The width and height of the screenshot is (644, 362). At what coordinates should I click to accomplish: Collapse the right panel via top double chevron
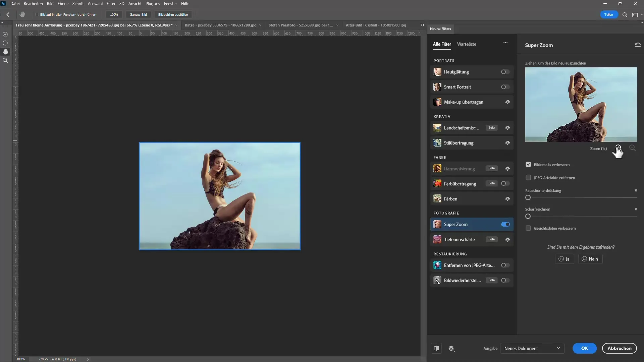[641, 22]
